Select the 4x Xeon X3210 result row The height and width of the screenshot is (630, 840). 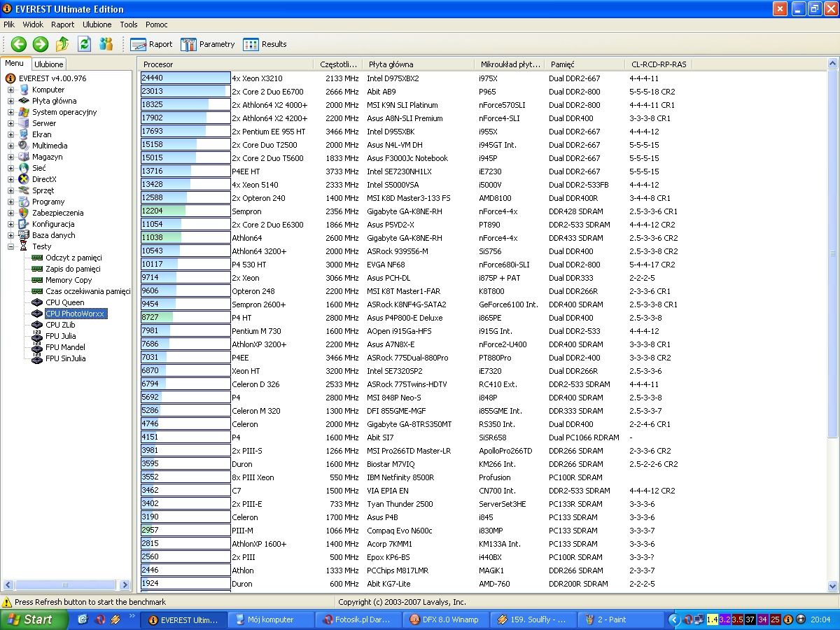click(483, 78)
